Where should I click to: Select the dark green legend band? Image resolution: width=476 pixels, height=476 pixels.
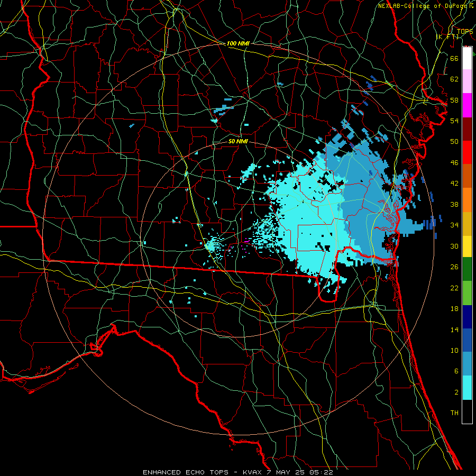click(467, 269)
